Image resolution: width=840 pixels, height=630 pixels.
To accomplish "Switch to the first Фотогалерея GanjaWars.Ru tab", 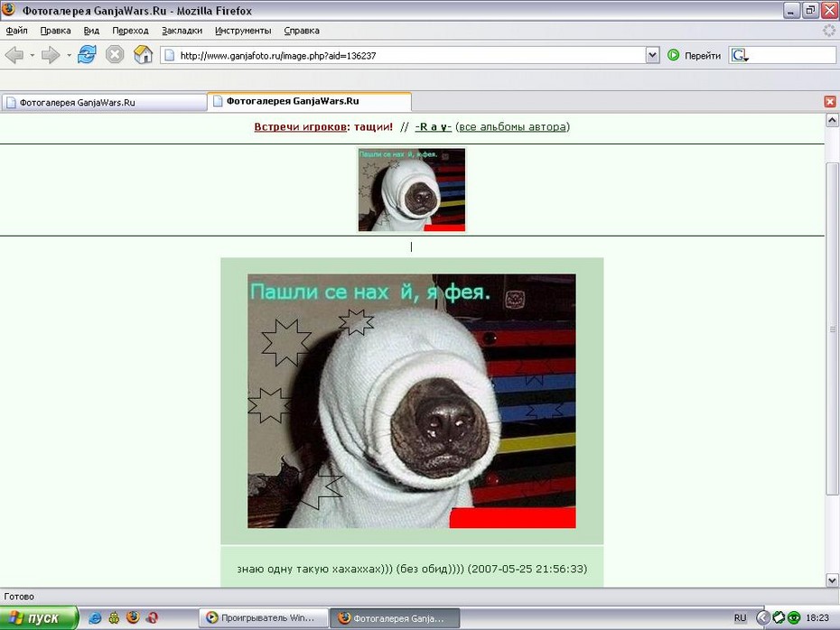I will [104, 102].
